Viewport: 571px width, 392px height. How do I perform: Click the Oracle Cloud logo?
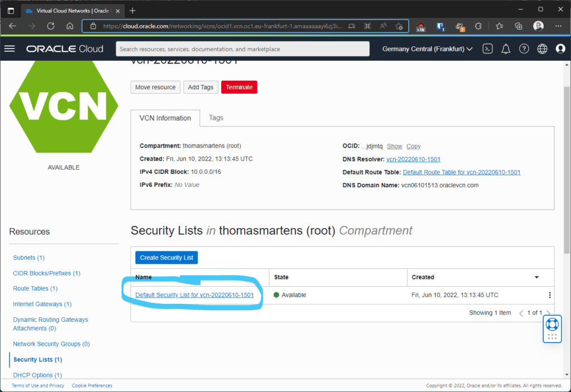point(64,49)
